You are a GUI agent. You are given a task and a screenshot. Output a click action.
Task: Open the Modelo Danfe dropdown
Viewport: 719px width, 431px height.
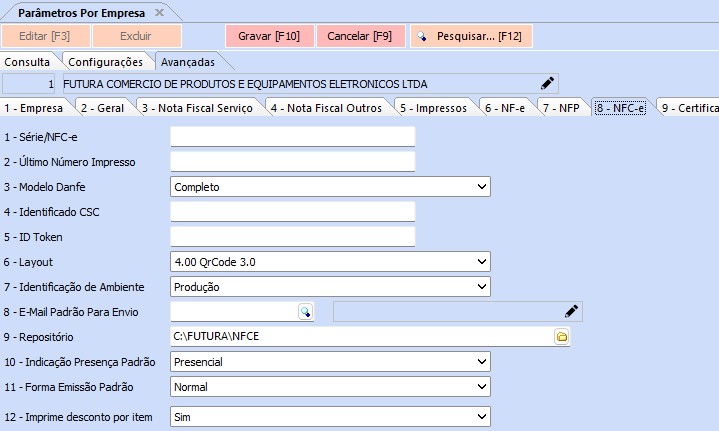481,187
